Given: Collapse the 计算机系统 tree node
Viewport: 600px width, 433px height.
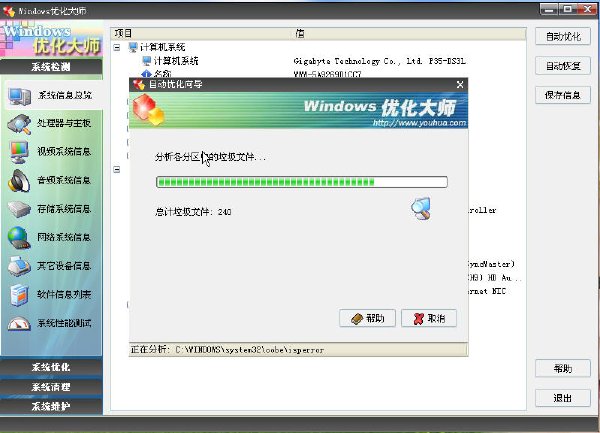Looking at the screenshot, I should click(x=117, y=47).
